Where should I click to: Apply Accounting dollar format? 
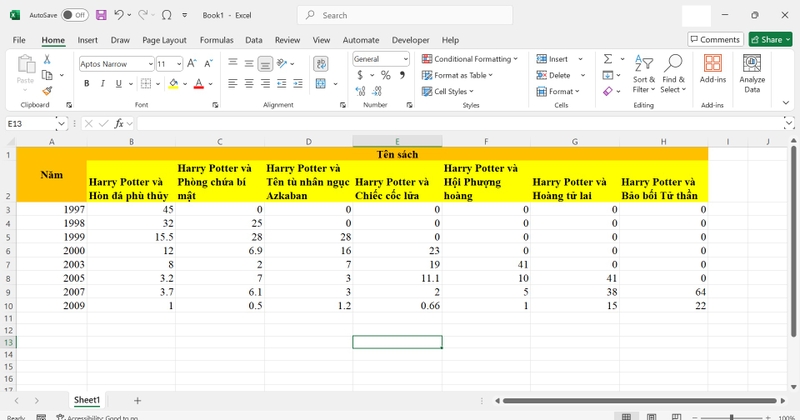coord(360,76)
